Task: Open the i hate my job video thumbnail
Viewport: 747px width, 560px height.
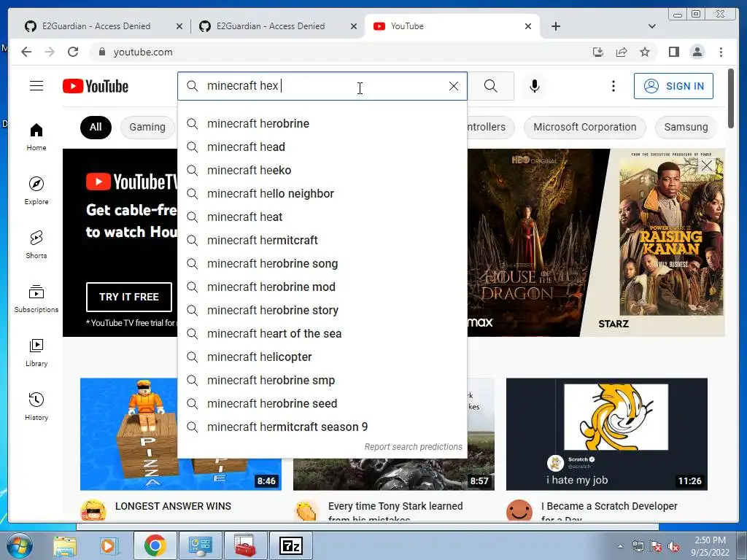Action: tap(606, 434)
